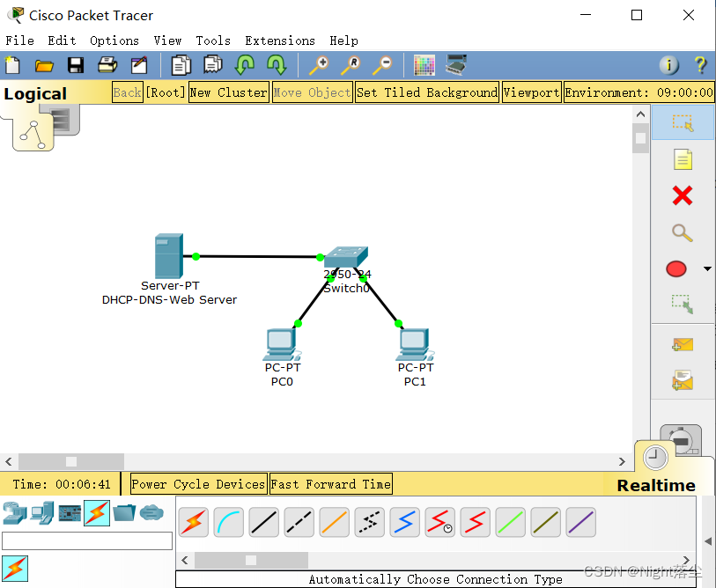Click the Zoom Out magnifier
716x588 pixels.
pos(382,65)
